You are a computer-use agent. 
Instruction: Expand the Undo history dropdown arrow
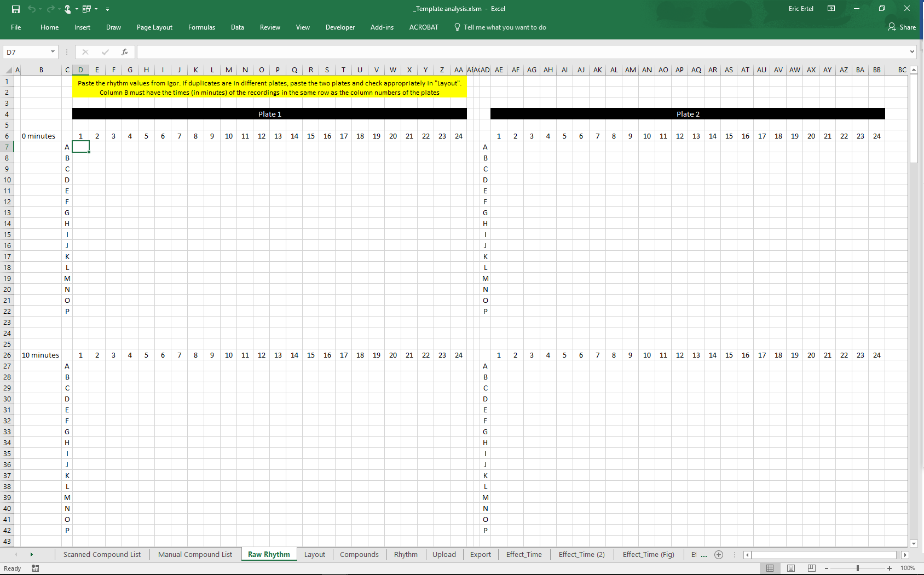pyautogui.click(x=40, y=9)
